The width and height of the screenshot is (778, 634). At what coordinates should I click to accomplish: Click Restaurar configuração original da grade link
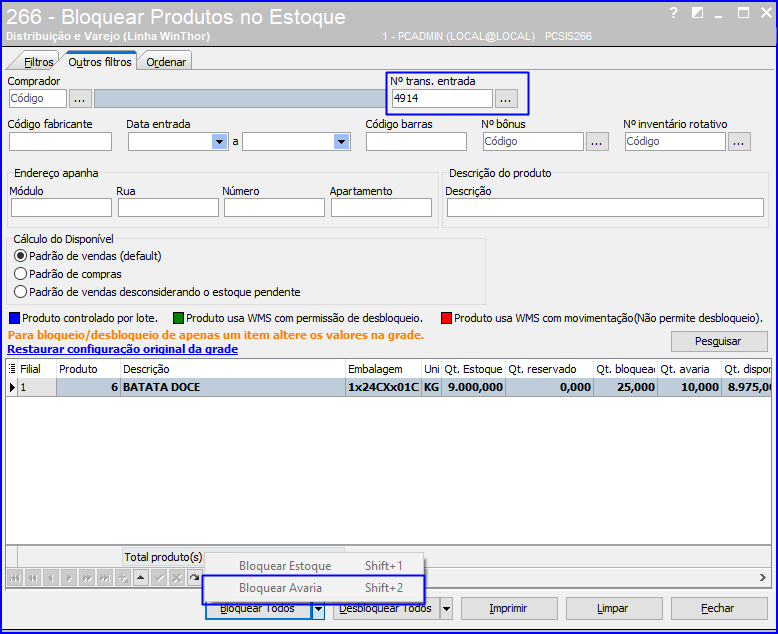pyautogui.click(x=123, y=349)
